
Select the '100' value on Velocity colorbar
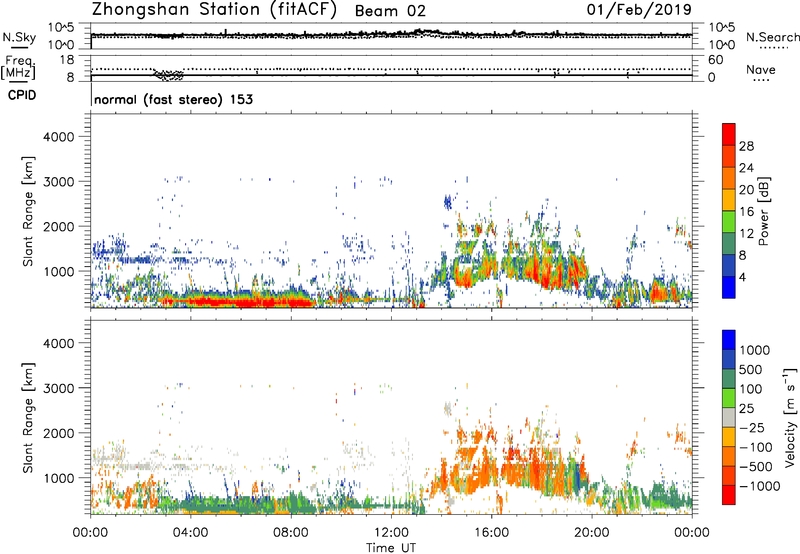751,389
